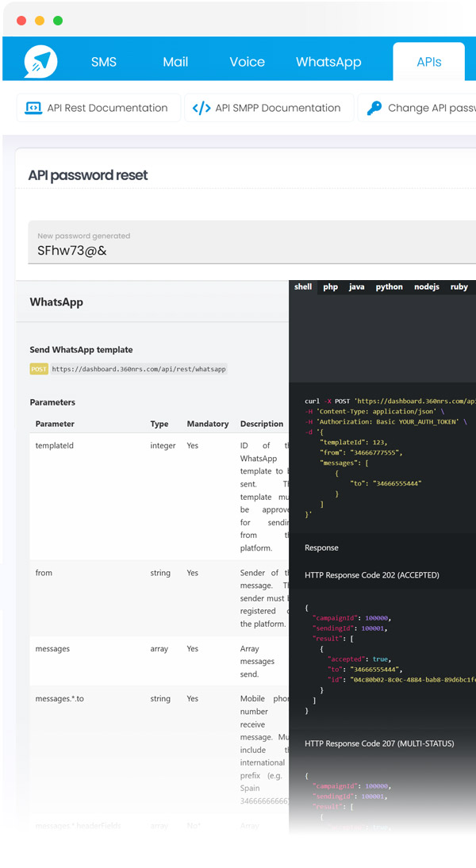Open API Rest Documentation
Viewport: 476px width, 868px height.
coord(98,108)
